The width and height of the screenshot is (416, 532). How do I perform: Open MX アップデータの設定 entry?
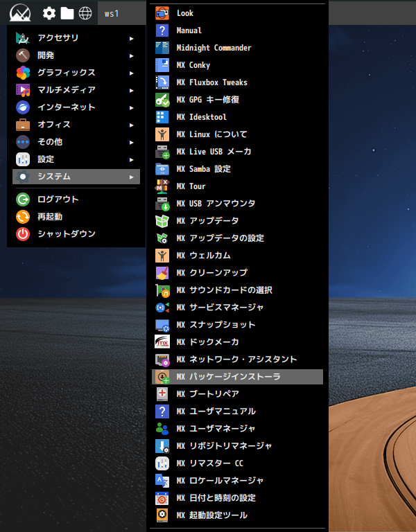pyautogui.click(x=237, y=238)
